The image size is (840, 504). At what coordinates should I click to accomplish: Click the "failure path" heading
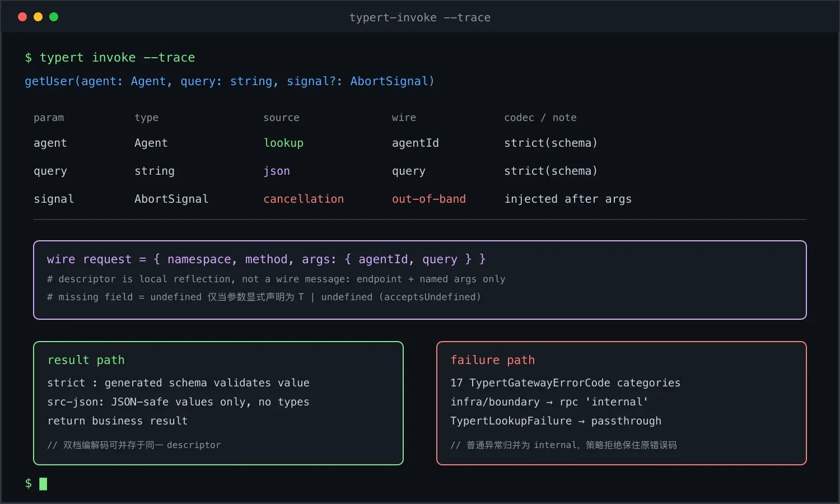(493, 360)
